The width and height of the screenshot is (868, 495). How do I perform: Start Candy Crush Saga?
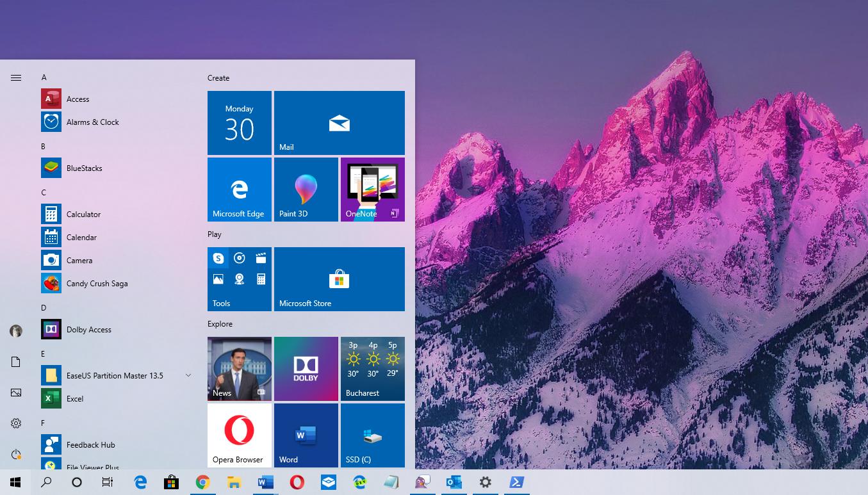tap(115, 283)
